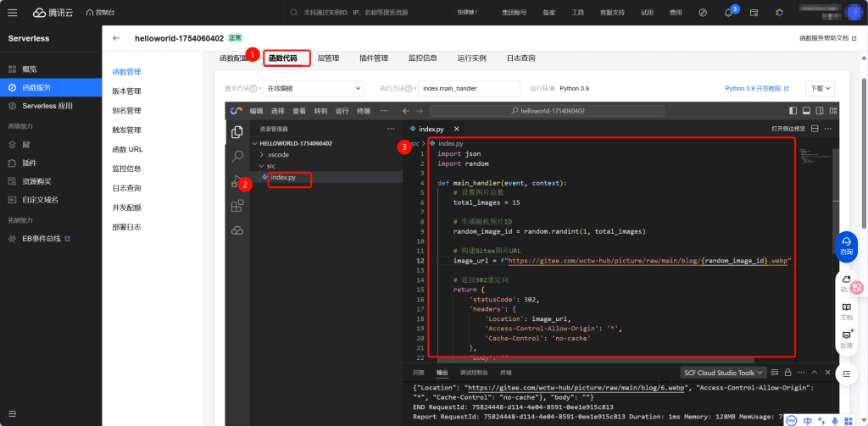Open the 集团账号 top menu
Image resolution: width=868 pixels, height=426 pixels.
(x=515, y=12)
